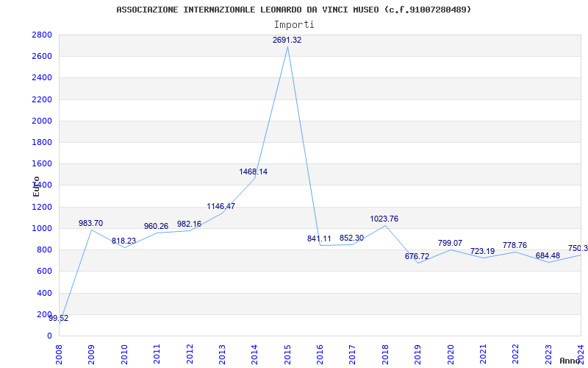The image size is (588, 368).
Task: Click the Importi subtitle
Action: (x=294, y=25)
